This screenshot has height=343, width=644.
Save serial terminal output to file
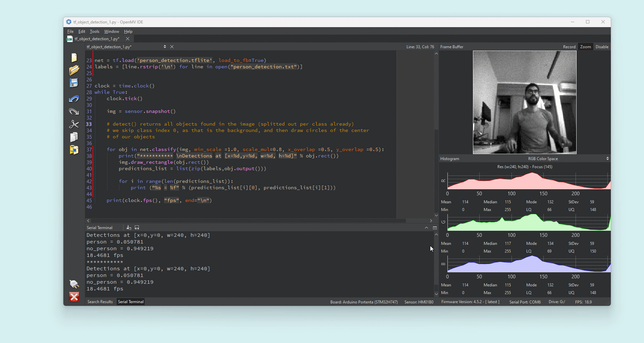(137, 227)
